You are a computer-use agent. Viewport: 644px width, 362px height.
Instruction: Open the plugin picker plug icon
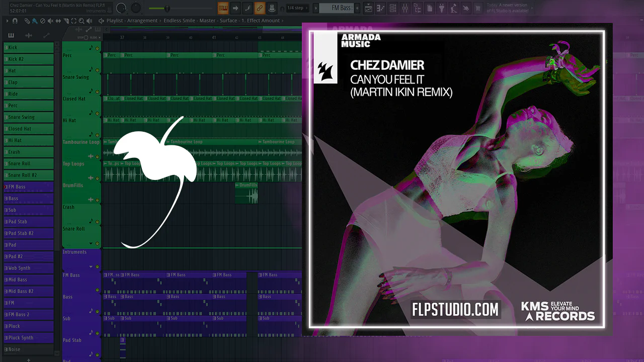pos(441,8)
